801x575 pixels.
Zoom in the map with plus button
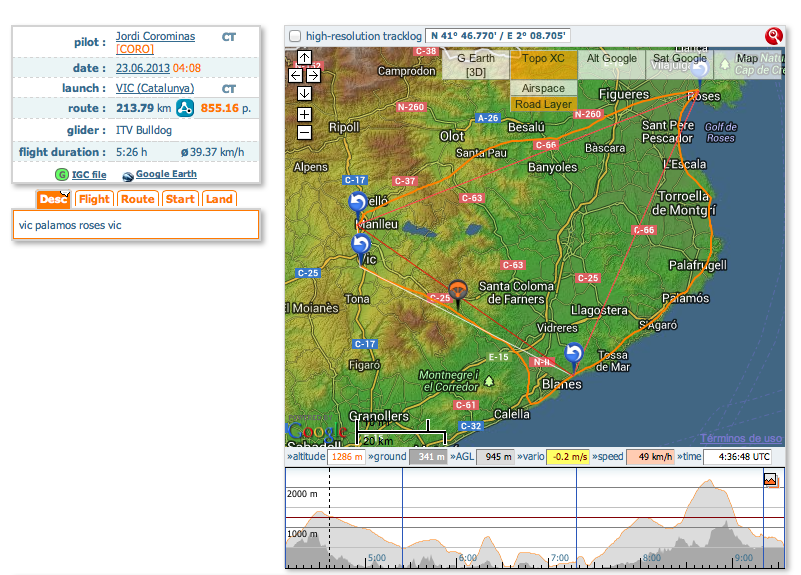(305, 114)
